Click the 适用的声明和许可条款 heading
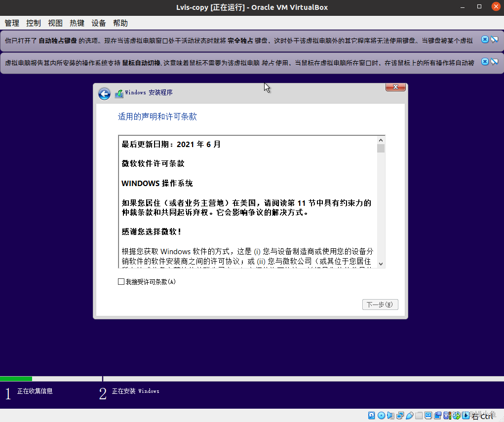 click(x=157, y=116)
